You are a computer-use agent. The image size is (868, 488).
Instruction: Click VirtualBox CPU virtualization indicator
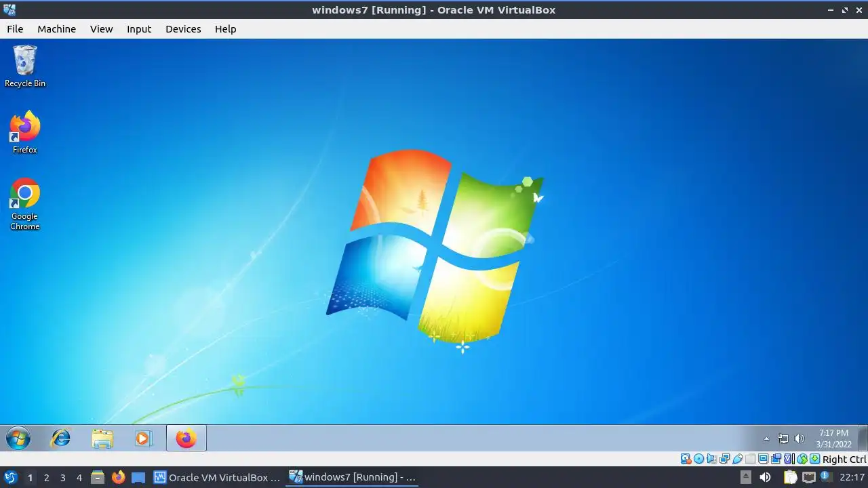click(789, 459)
